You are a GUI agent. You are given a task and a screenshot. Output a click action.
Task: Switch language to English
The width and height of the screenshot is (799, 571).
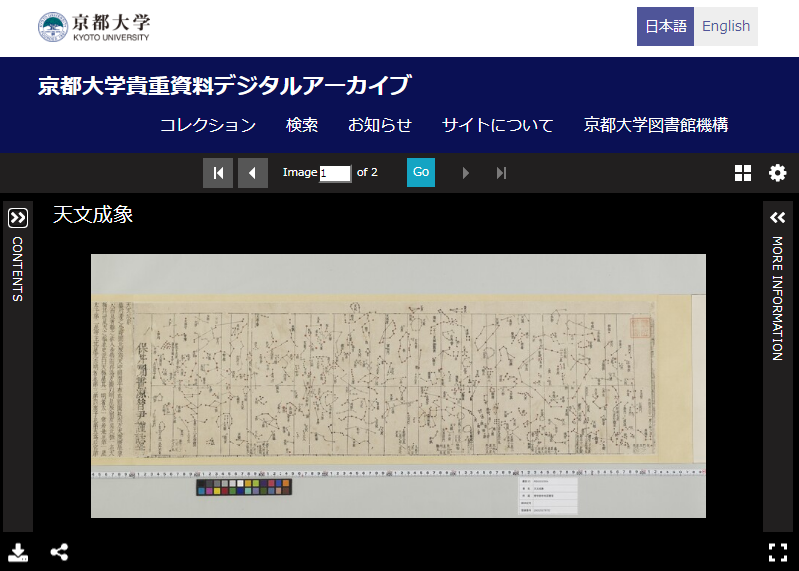point(726,26)
